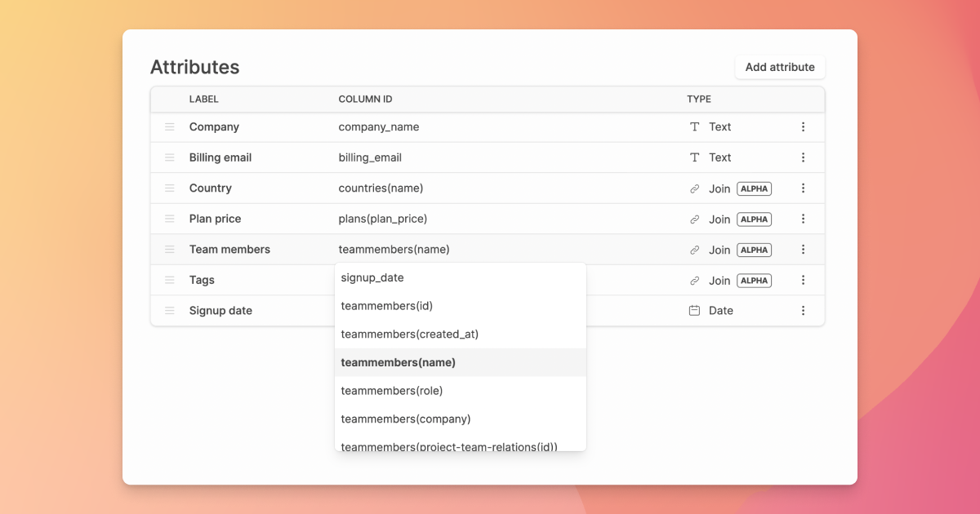
Task: Click the COLUMN ID column header
Action: pos(365,100)
